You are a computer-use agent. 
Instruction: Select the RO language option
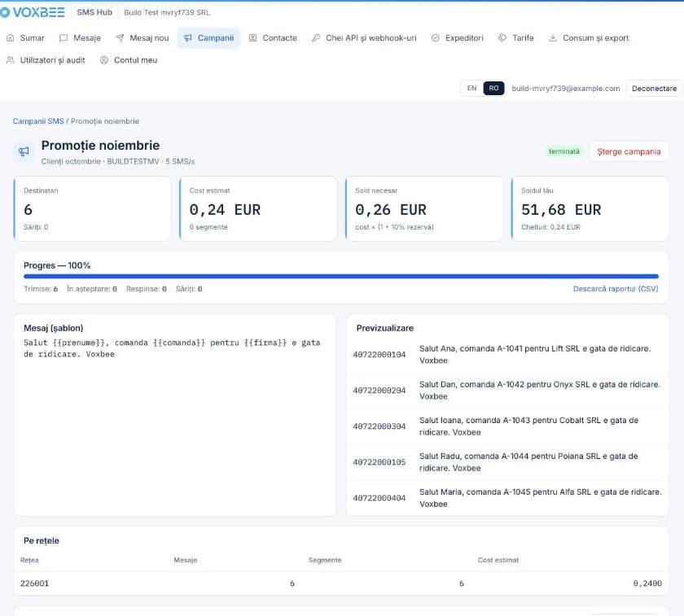click(x=493, y=88)
